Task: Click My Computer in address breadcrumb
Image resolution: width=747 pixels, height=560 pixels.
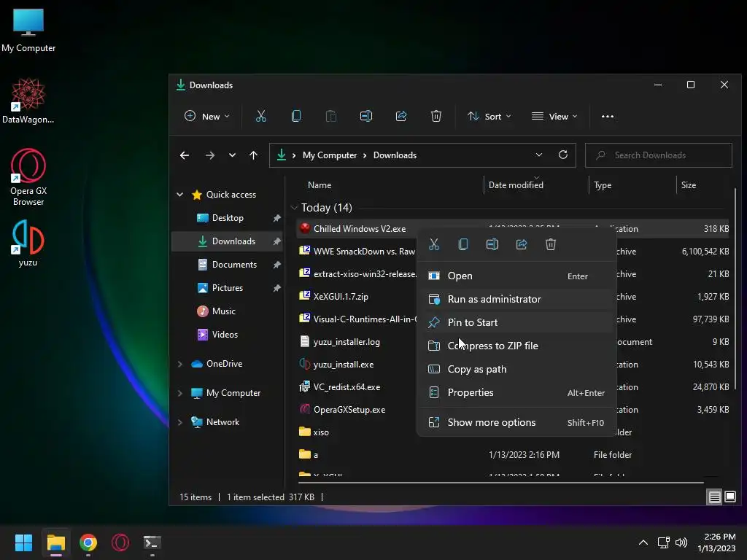Action: click(330, 155)
